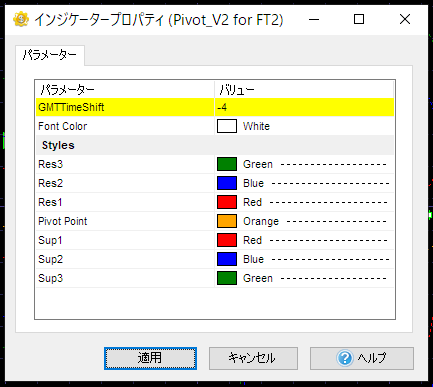
Task: Click the Green text in Sup3 row
Action: point(258,278)
